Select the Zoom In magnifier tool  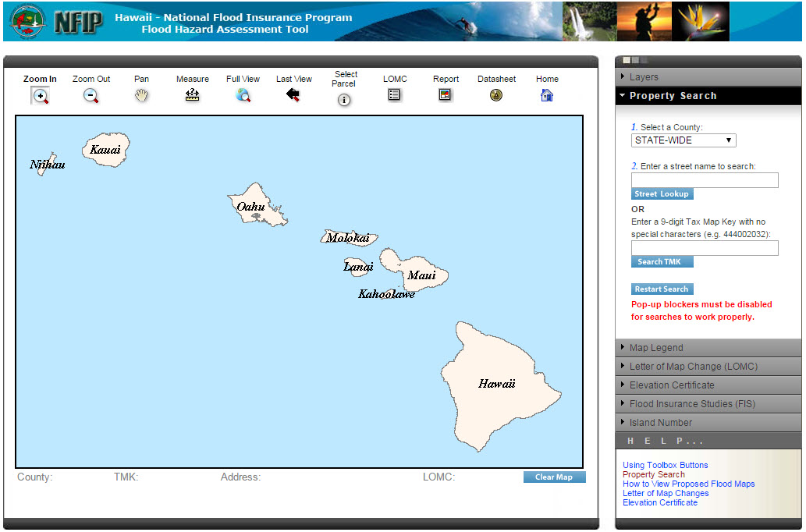[x=40, y=95]
